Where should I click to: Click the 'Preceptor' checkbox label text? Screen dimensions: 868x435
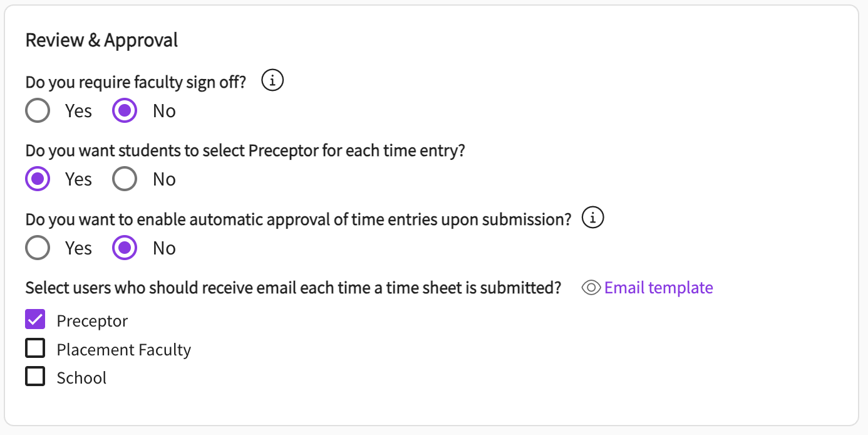[x=92, y=321]
